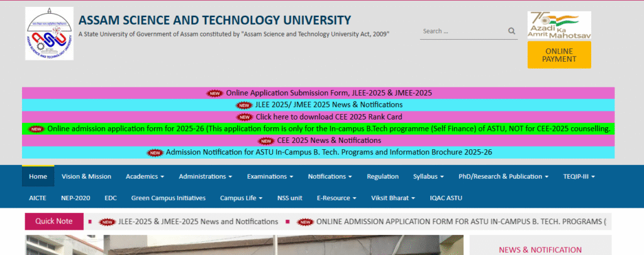Click NEW badge beside JLEE 2025/ JMEE 2025 News
This screenshot has width=644, height=255.
coord(244,105)
